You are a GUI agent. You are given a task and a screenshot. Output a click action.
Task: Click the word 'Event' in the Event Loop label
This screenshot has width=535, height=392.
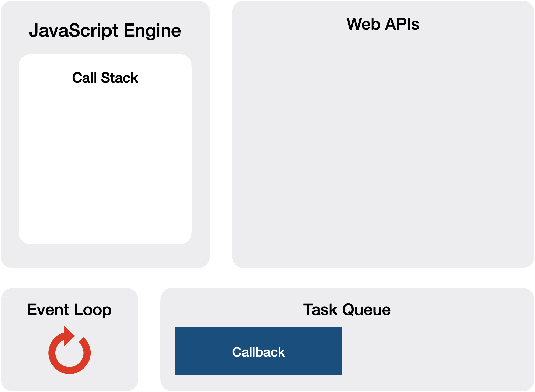(48, 310)
